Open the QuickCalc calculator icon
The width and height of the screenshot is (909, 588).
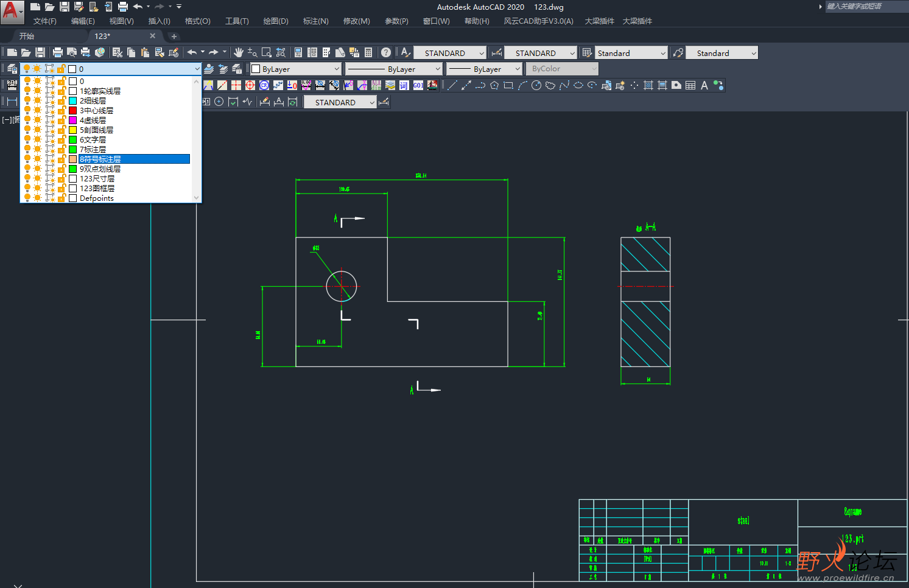tap(368, 52)
